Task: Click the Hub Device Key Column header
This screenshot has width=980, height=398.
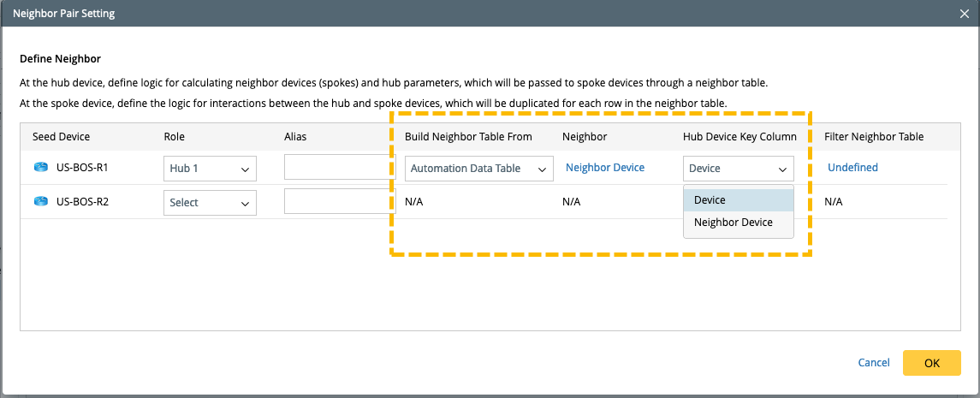Action: (739, 137)
